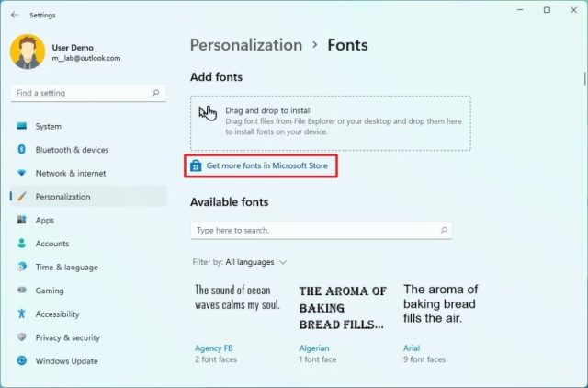The width and height of the screenshot is (588, 388).
Task: Click the Accessibility figure icon
Action: (x=22, y=314)
